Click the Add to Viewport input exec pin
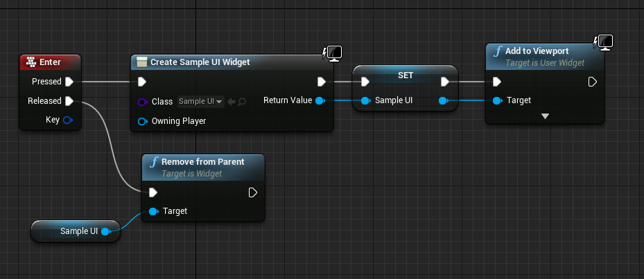The width and height of the screenshot is (644, 279). 496,82
